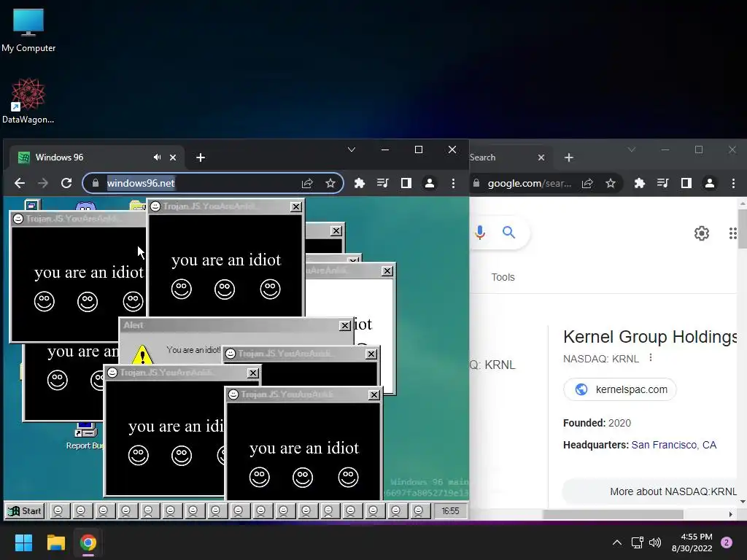Mute the Windows 96 tab audio
Image resolution: width=747 pixels, height=560 pixels.
(x=157, y=157)
